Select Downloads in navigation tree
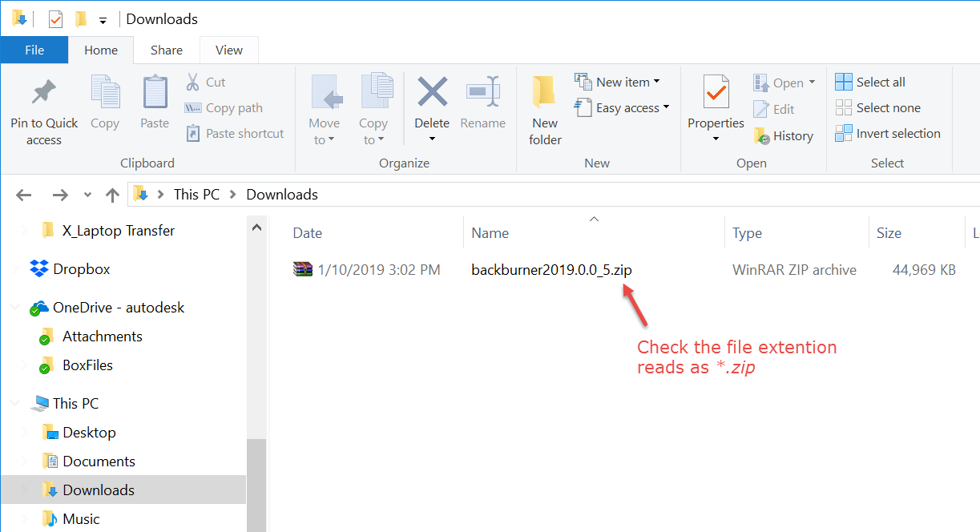 point(99,490)
